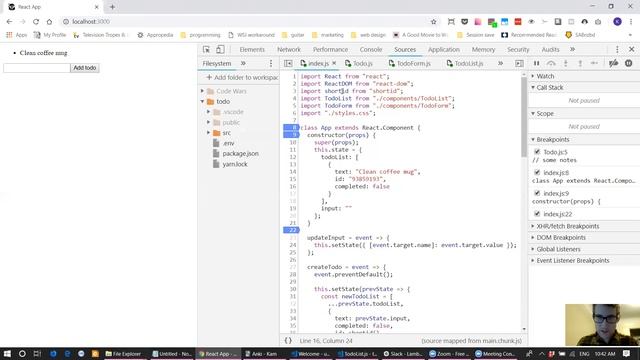The width and height of the screenshot is (640, 360).
Task: Pretty print the source with braces icon
Action: click(288, 340)
